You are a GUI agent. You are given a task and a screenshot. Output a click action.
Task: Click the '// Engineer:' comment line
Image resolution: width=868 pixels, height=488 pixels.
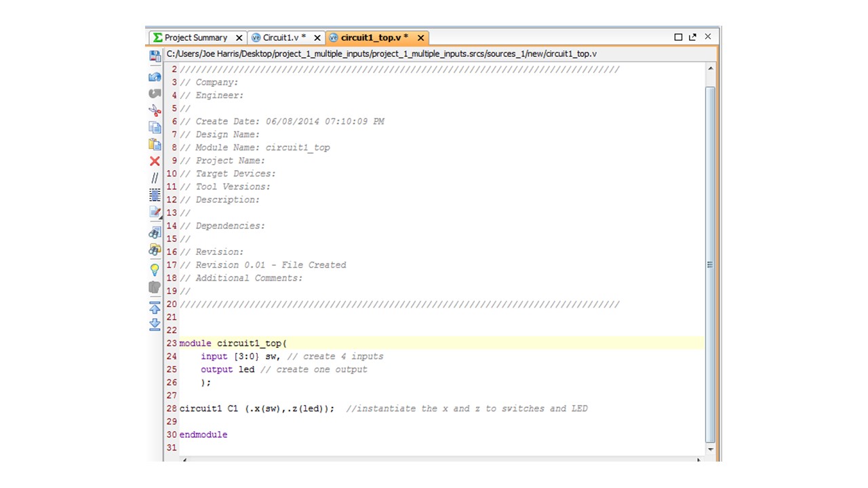point(212,96)
